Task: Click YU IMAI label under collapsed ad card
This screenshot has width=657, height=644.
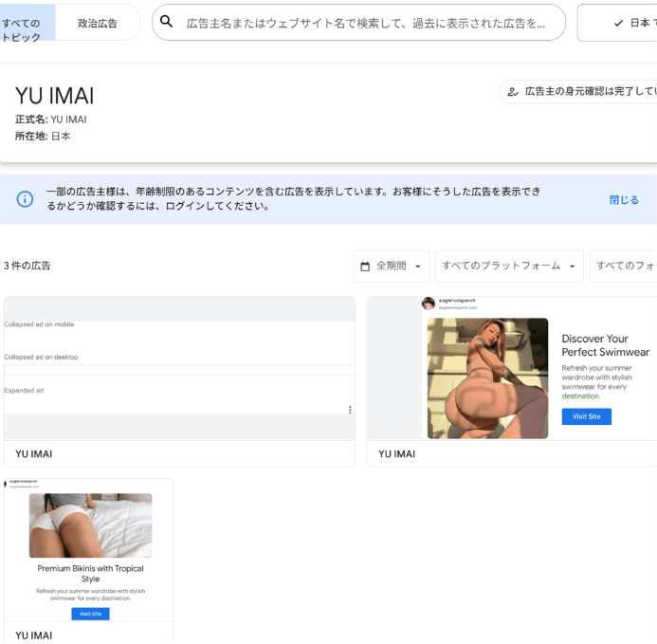Action: (x=34, y=454)
